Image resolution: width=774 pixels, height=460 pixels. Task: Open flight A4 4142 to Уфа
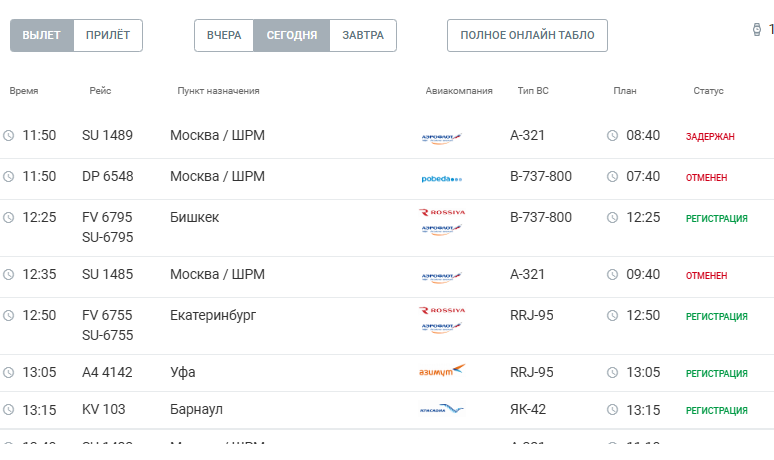click(106, 373)
